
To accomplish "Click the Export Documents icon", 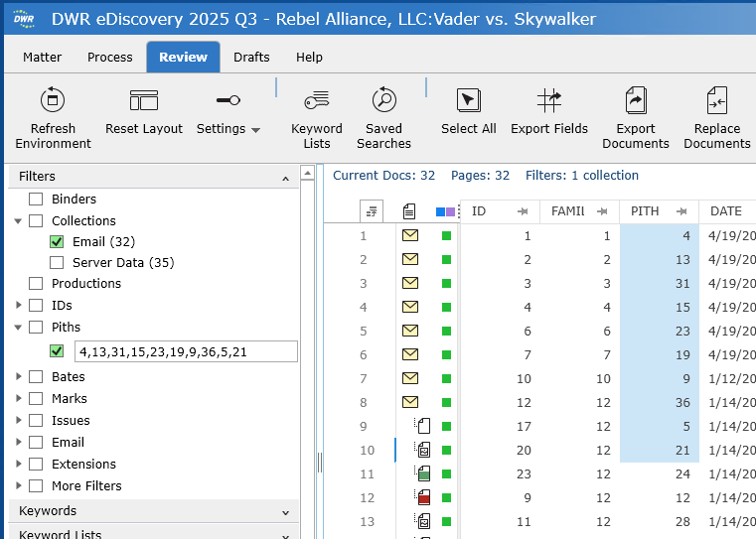I will 636,100.
